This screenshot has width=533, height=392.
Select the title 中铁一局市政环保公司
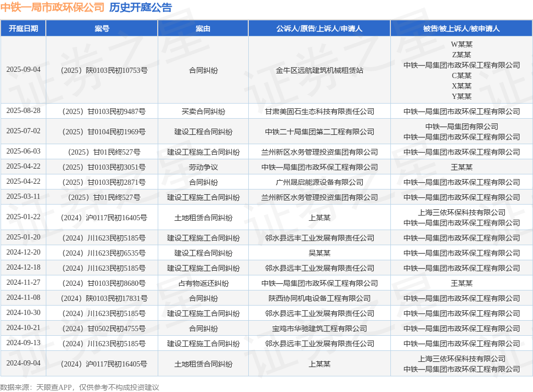pos(53,7)
